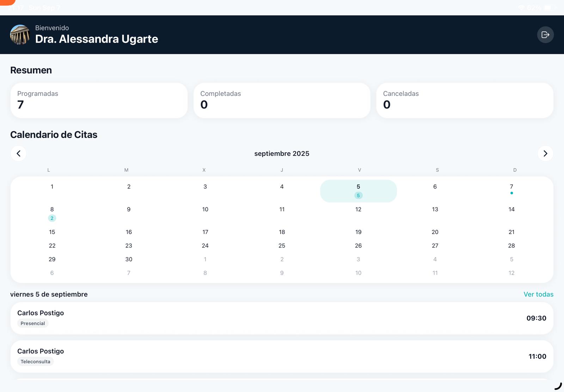
Task: Click the Presencial tag on first appointment
Action: pos(33,323)
